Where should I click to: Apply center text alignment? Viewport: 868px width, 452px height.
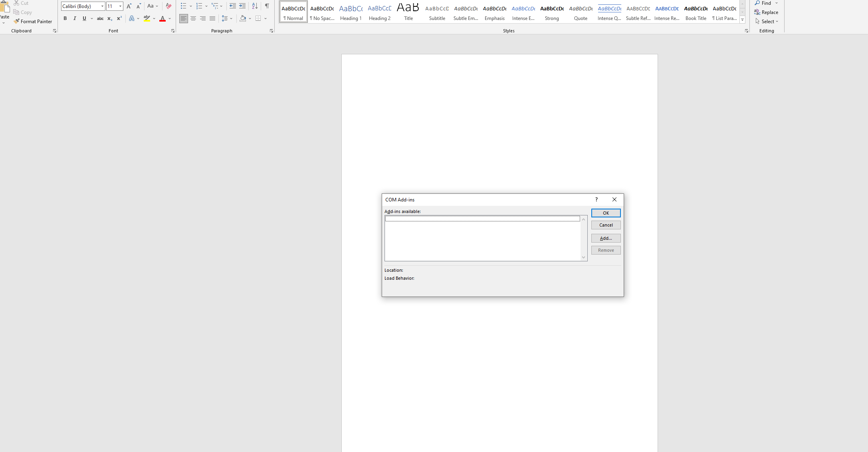click(x=193, y=18)
